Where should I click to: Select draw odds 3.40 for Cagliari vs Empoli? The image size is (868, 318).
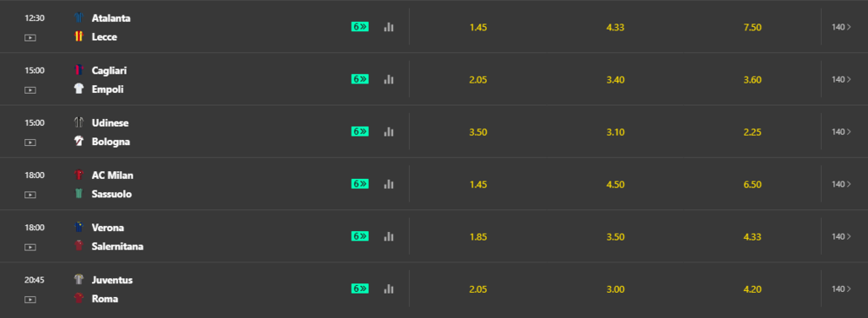[x=615, y=80]
